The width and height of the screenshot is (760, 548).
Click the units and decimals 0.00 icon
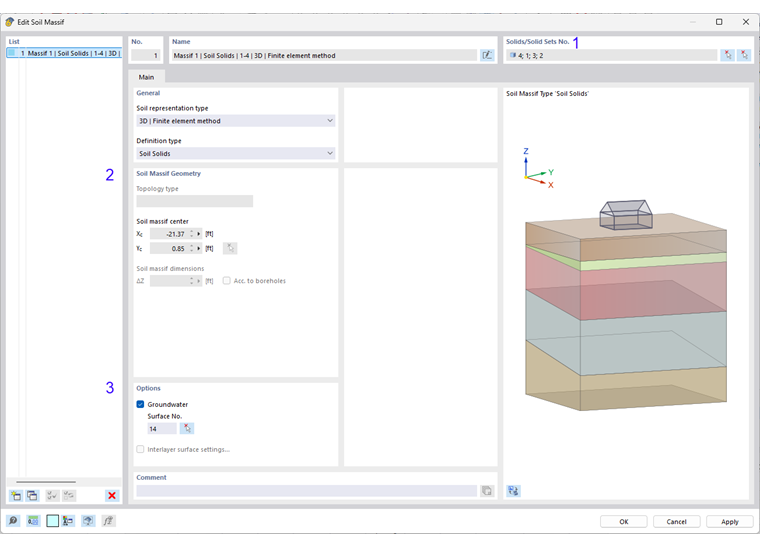coord(33,521)
